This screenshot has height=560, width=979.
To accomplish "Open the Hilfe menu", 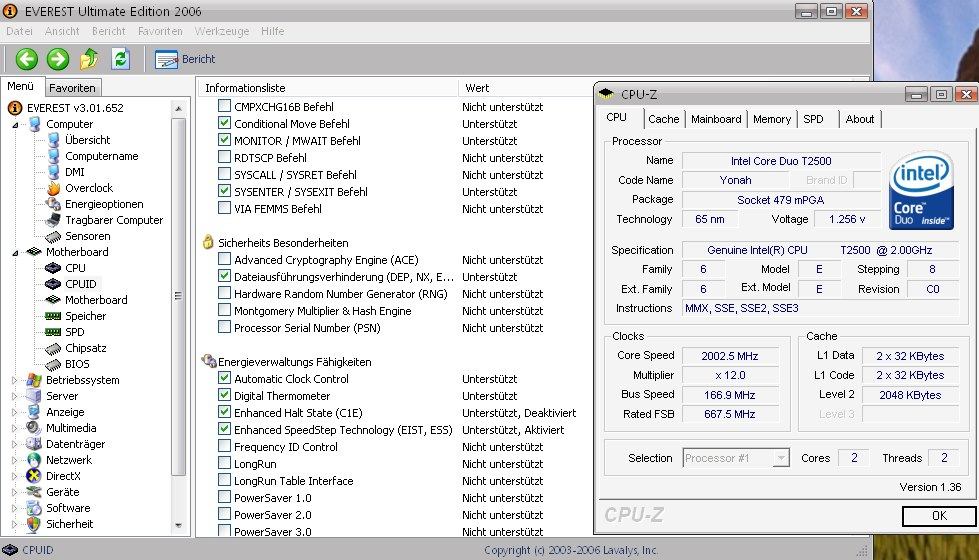I will [x=272, y=31].
